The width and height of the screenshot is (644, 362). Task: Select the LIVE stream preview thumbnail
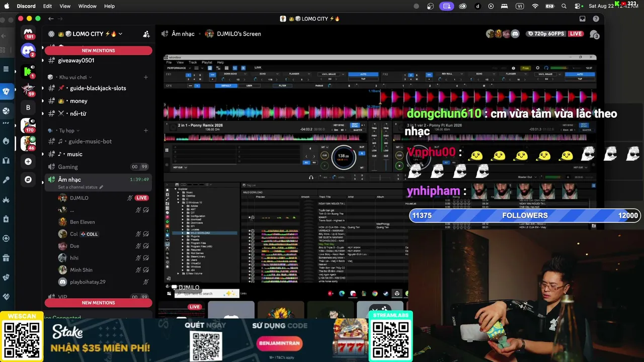[x=181, y=309]
